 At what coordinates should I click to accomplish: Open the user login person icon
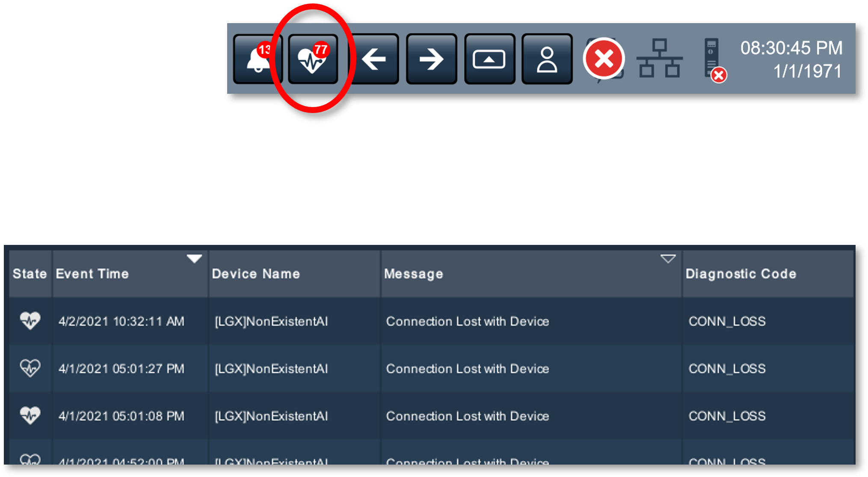click(547, 59)
